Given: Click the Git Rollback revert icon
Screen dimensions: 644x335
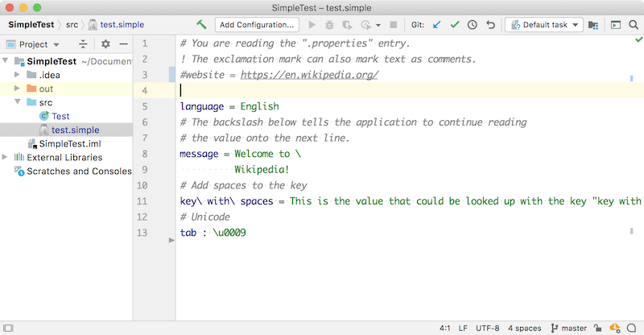Looking at the screenshot, I should click(490, 25).
